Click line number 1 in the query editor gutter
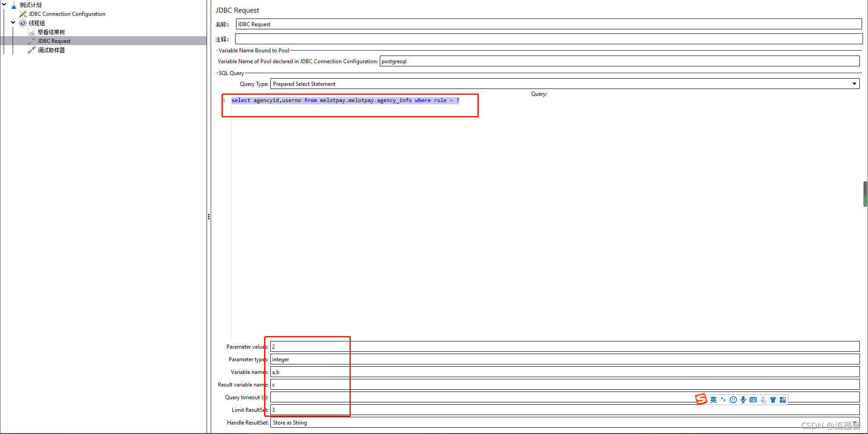 [224, 100]
